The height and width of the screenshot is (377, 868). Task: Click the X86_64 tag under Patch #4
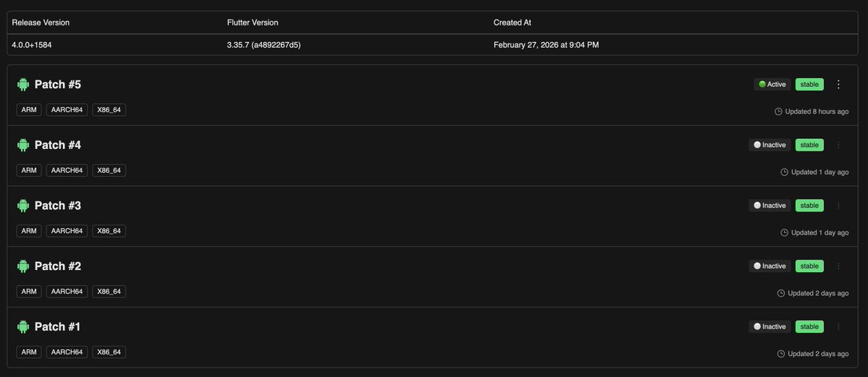point(109,171)
